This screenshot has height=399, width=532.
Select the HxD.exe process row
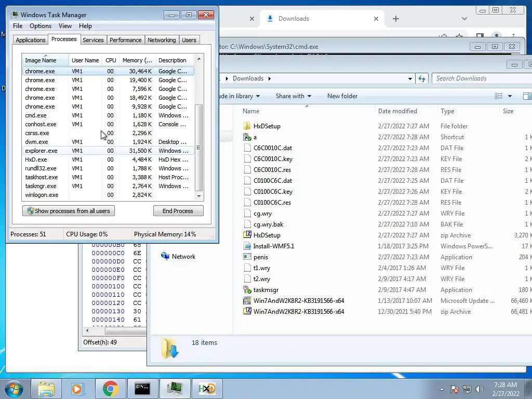coord(108,159)
